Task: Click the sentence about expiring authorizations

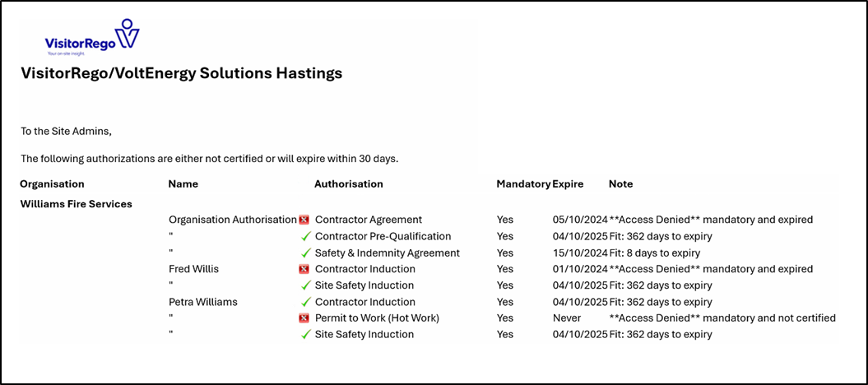Action: click(x=209, y=159)
